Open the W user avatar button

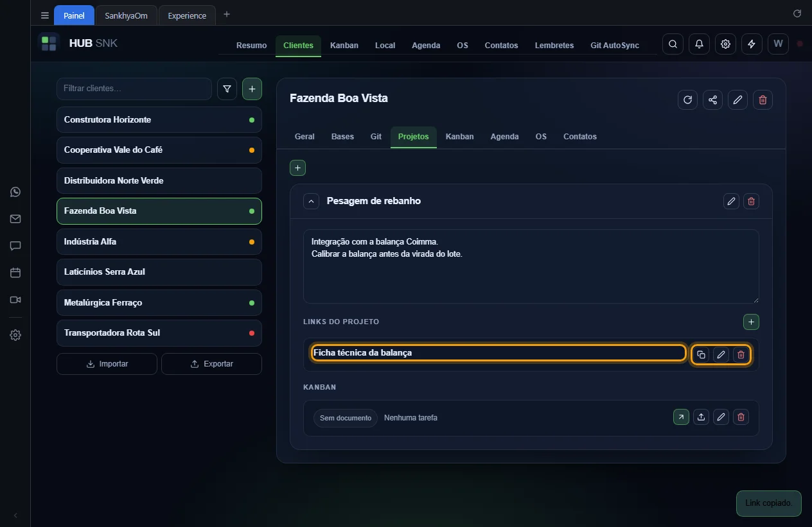[x=778, y=44]
